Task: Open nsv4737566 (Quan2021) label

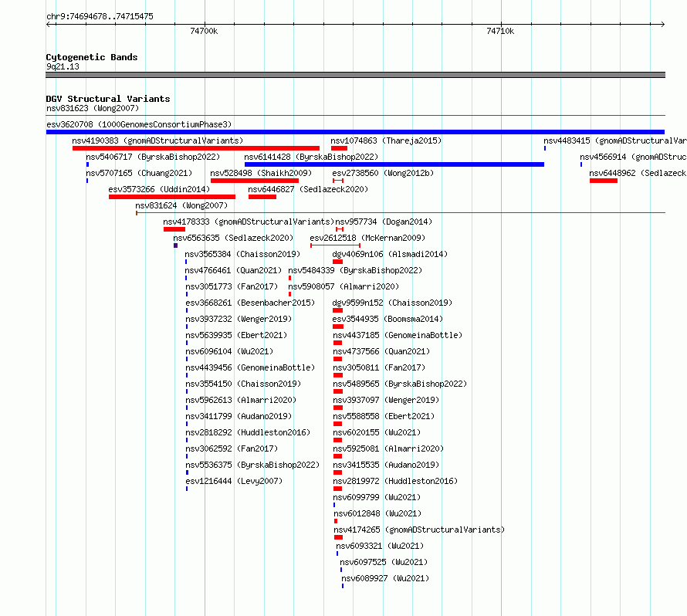Action: [381, 351]
